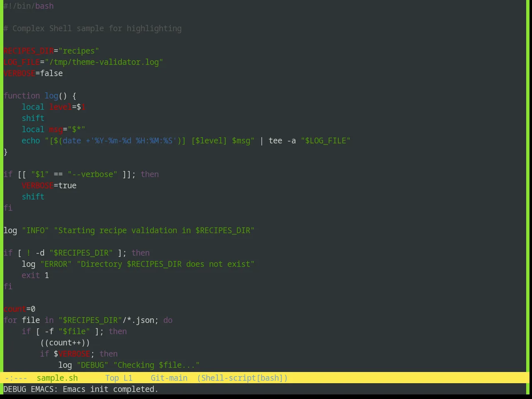Viewport: 532px width, 399px height.
Task: Click the closing brace of log function
Action: point(6,152)
